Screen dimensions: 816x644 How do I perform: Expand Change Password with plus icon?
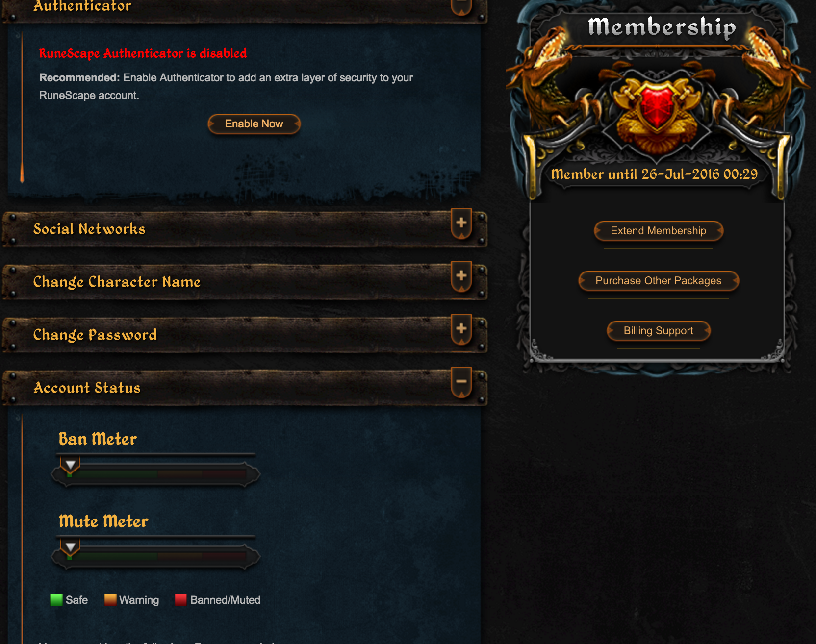461,329
